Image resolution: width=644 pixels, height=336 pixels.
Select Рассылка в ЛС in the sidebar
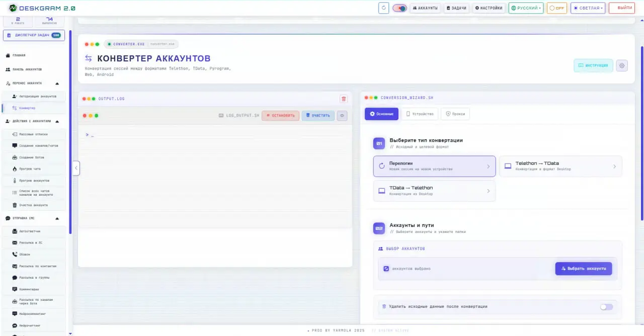[33, 242]
